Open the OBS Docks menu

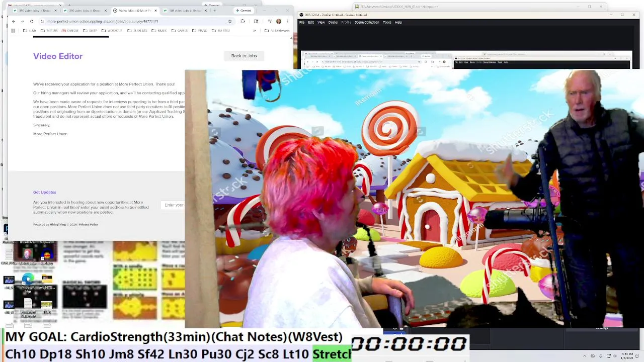(333, 22)
